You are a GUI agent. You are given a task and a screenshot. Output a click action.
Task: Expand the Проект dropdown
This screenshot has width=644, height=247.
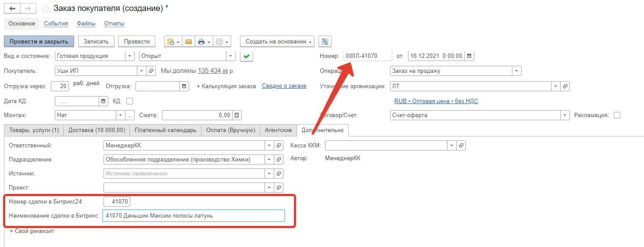tap(269, 188)
